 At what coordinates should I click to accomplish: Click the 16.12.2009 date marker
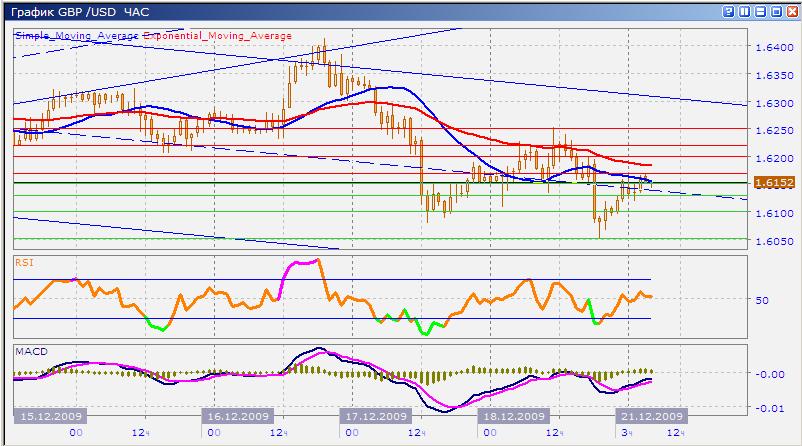pos(239,416)
